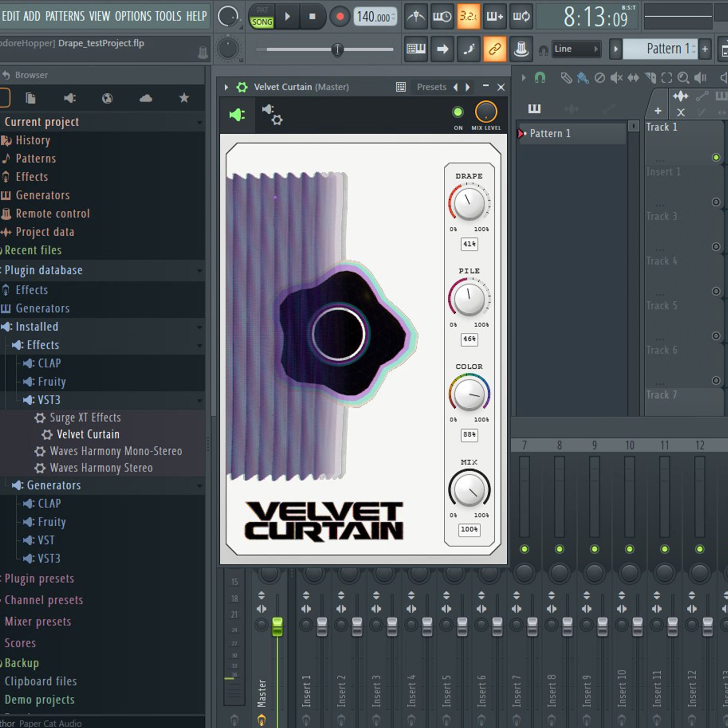Collapse the VST3 effects folder
The width and height of the screenshot is (728, 728).
point(200,400)
